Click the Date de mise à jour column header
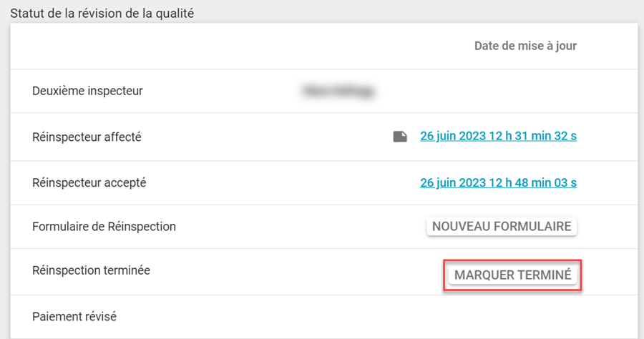 pos(525,46)
